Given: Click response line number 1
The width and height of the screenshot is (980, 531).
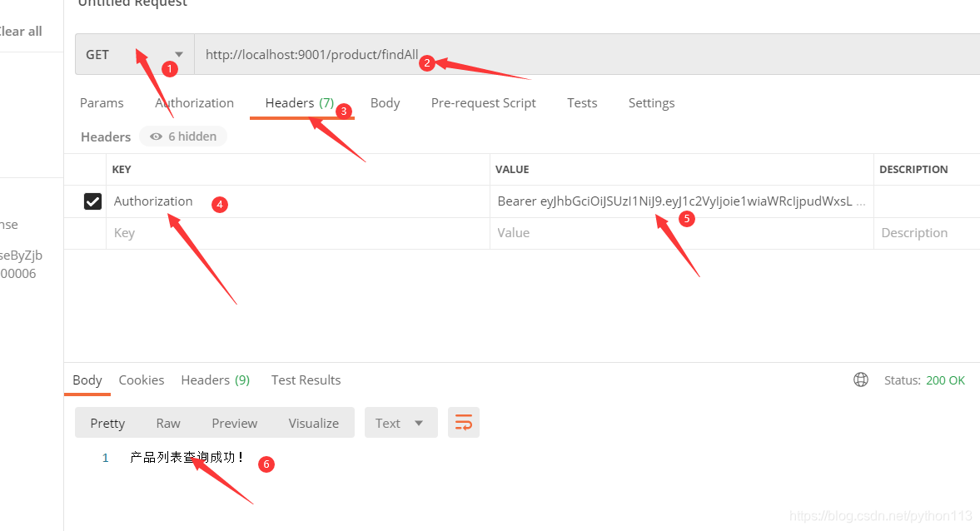Looking at the screenshot, I should click(x=106, y=458).
